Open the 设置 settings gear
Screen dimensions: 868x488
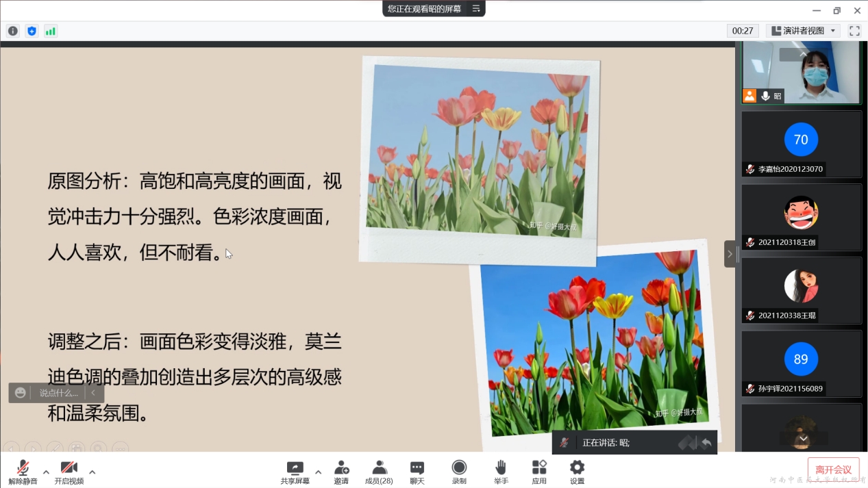[x=578, y=471]
